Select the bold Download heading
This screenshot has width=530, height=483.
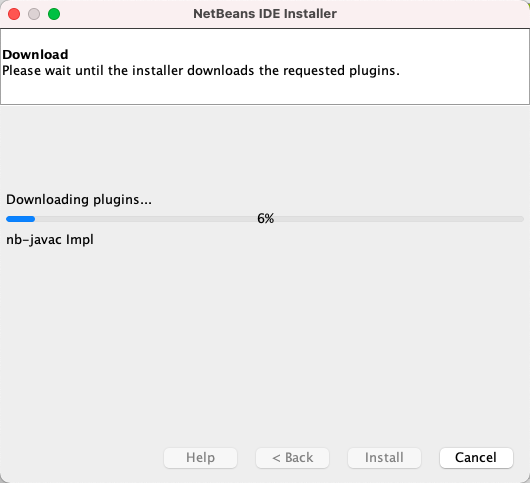pos(35,54)
